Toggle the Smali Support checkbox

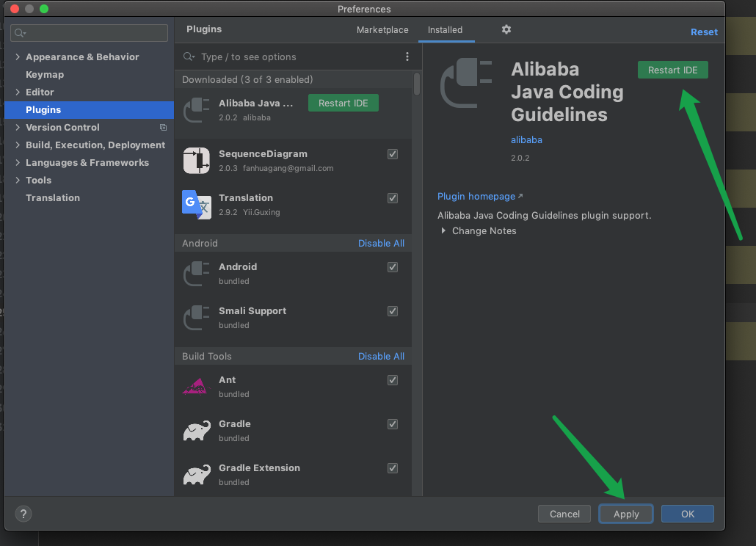393,311
